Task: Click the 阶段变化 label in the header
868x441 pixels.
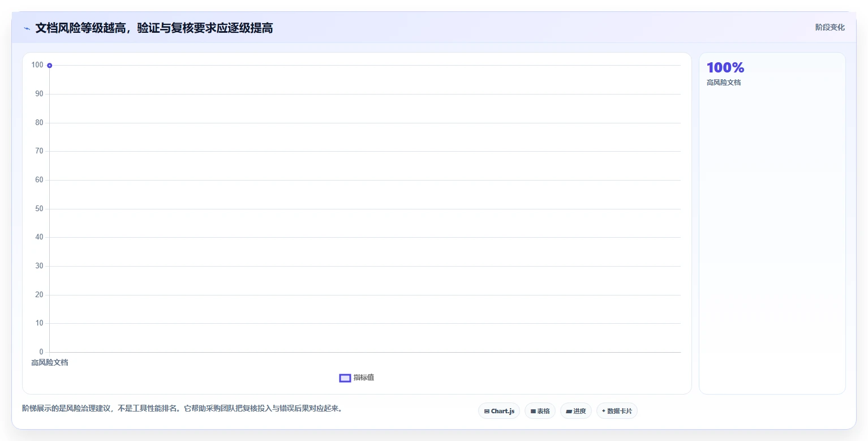Action: (830, 27)
